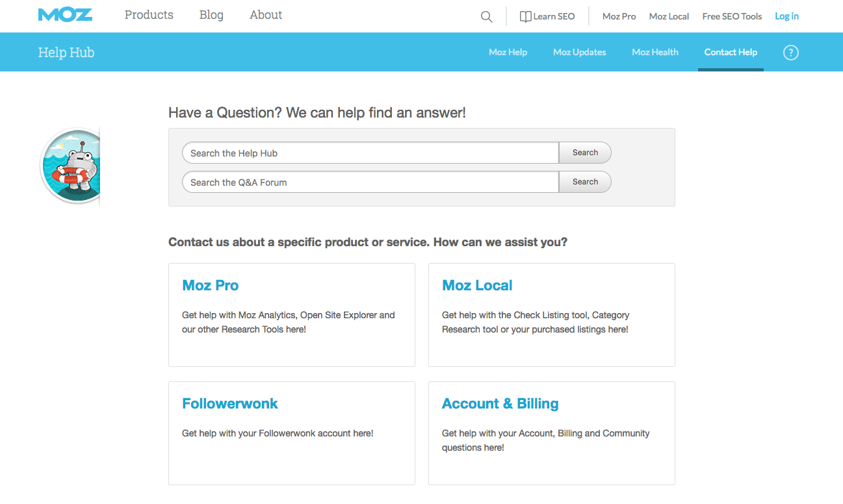Viewport: 843px width, 504px height.
Task: Open Free SEO Tools
Action: (732, 16)
